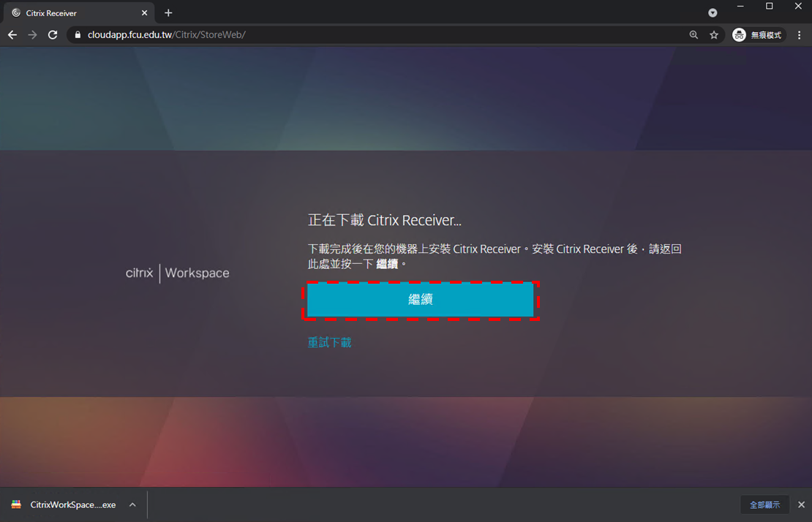
Task: Open the zoom magnifier icon in address bar
Action: [x=693, y=34]
